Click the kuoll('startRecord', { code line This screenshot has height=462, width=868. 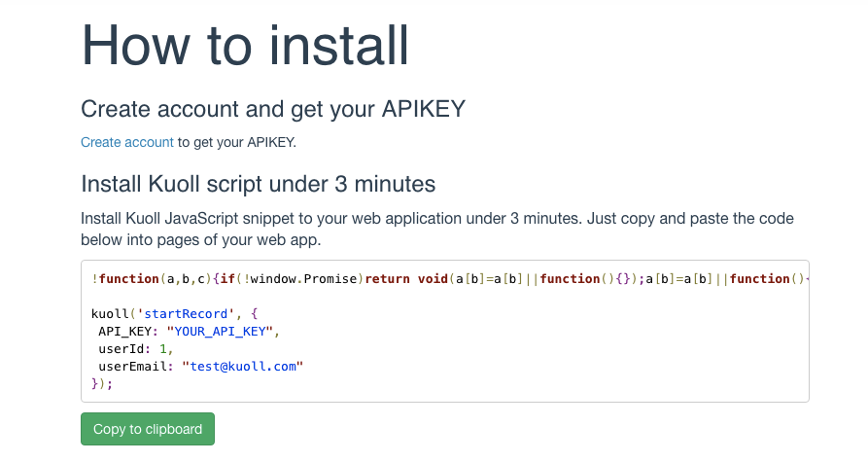174,313
